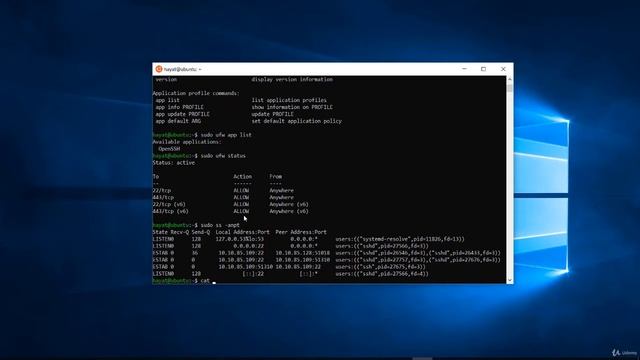640x360 pixels.
Task: Click the "From" column header
Action: (276, 176)
